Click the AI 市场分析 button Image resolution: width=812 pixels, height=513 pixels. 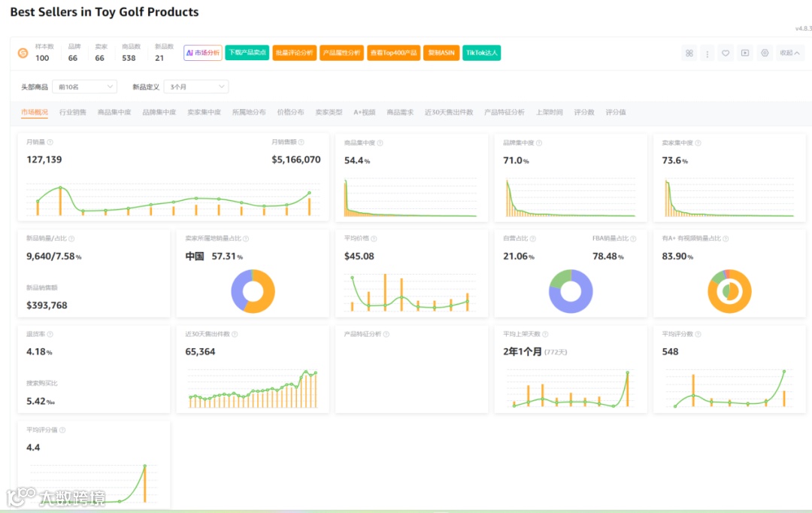(x=203, y=53)
